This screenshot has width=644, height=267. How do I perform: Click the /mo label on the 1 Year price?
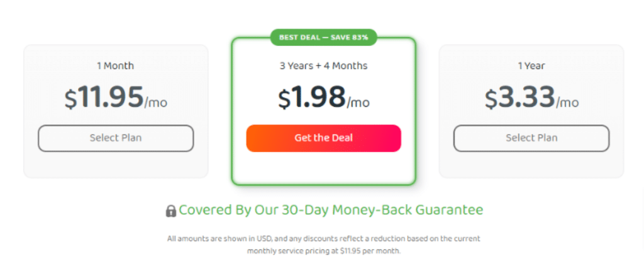pyautogui.click(x=567, y=102)
